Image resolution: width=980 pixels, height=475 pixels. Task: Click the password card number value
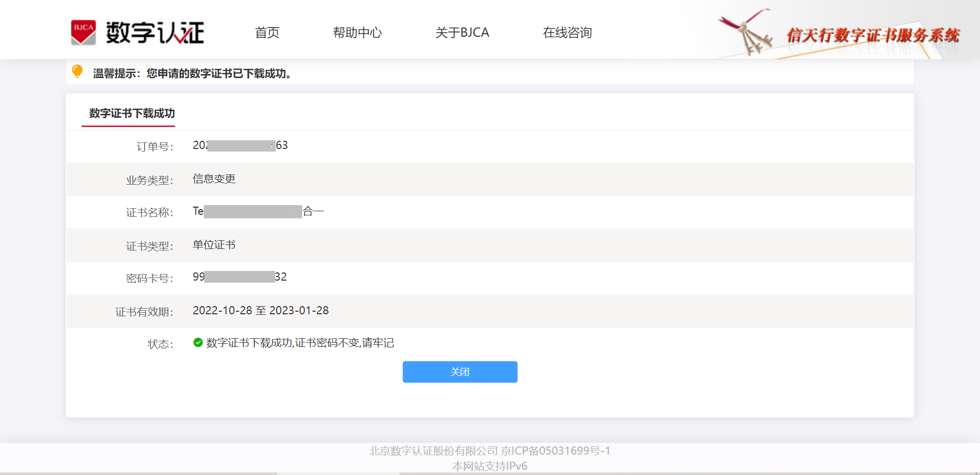click(x=240, y=277)
